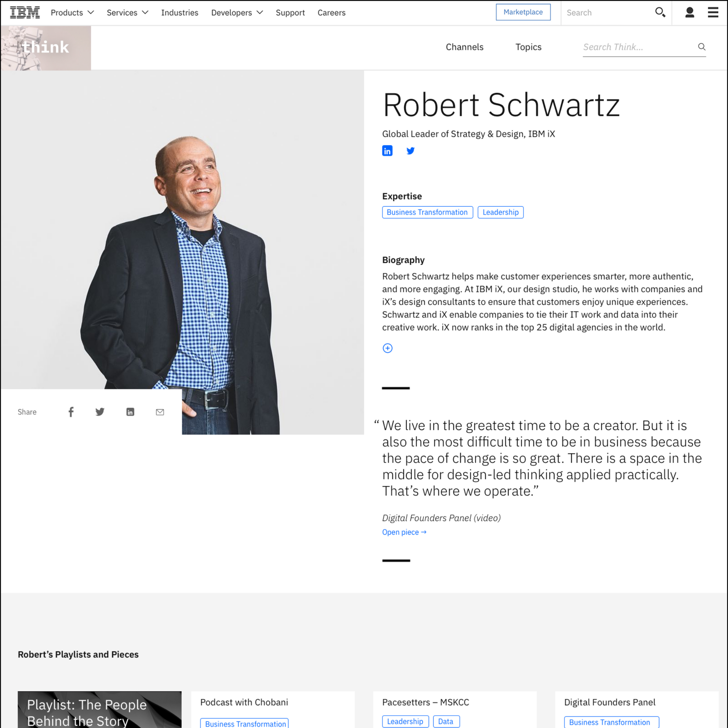Expand the Products dropdown menu
The height and width of the screenshot is (728, 728).
point(72,12)
